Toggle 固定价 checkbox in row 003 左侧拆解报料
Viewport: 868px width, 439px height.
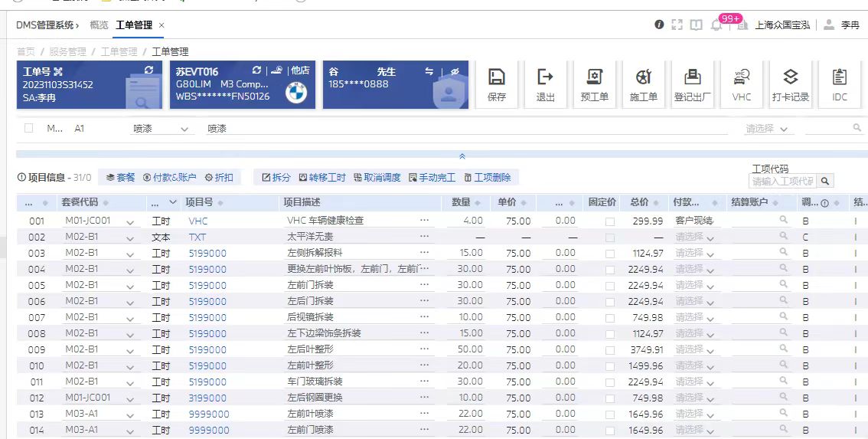(609, 254)
